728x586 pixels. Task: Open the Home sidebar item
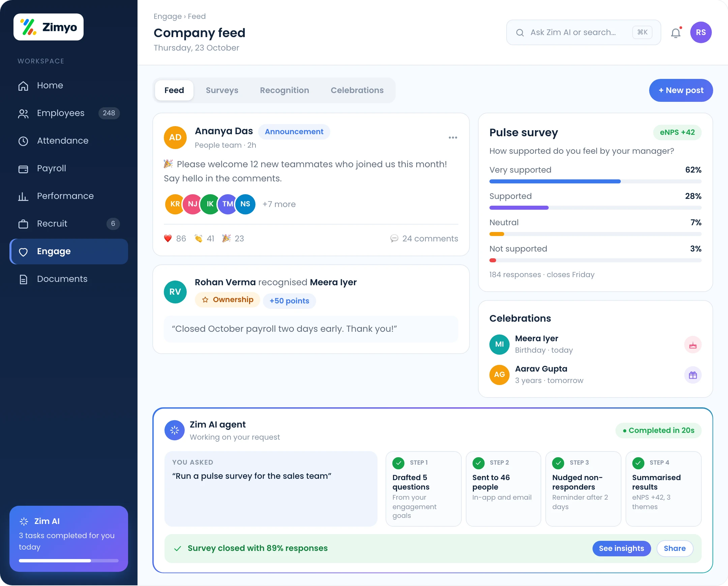68,85
